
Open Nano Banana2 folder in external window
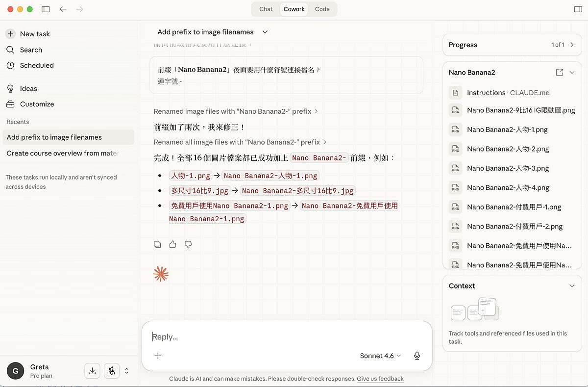559,72
